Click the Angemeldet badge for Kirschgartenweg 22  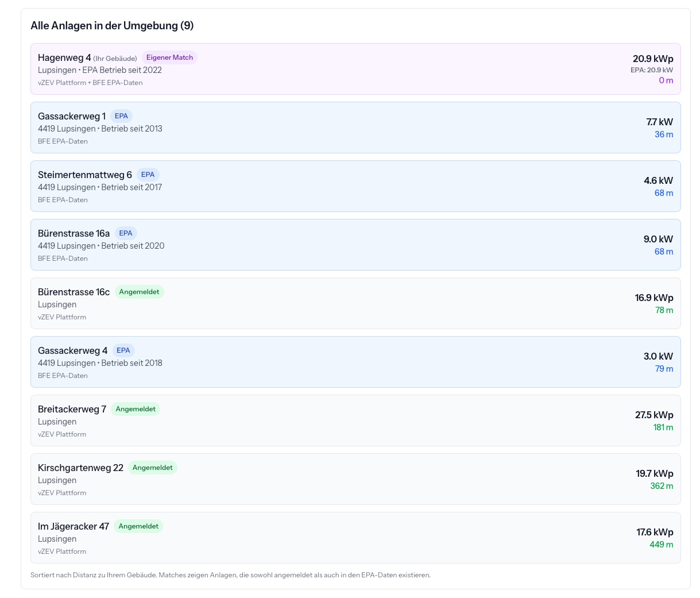coord(152,468)
